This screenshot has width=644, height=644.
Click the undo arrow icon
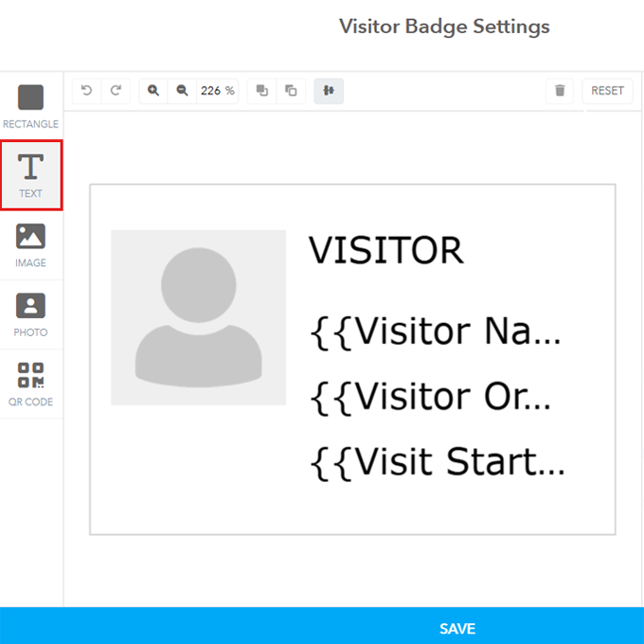[x=87, y=91]
